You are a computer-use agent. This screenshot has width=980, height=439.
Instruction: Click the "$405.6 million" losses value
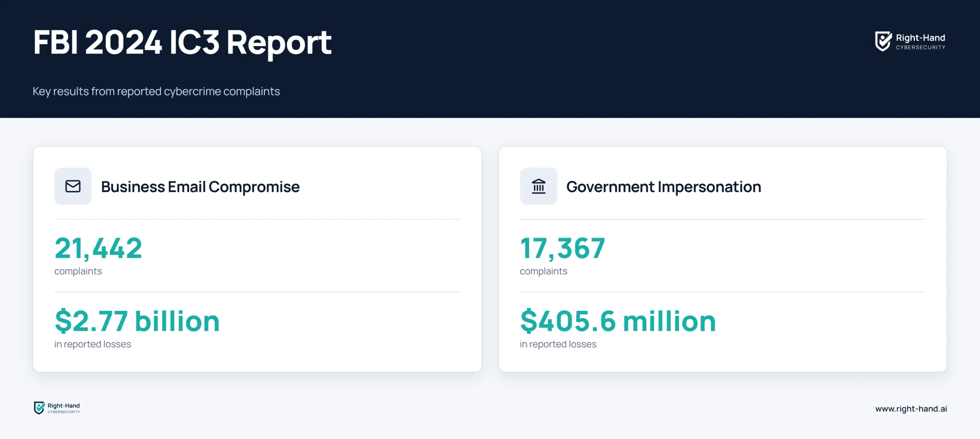click(x=618, y=321)
